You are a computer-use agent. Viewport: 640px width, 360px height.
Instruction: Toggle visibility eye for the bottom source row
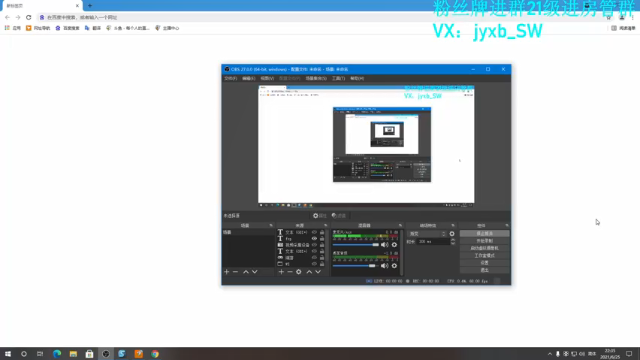pos(314,264)
